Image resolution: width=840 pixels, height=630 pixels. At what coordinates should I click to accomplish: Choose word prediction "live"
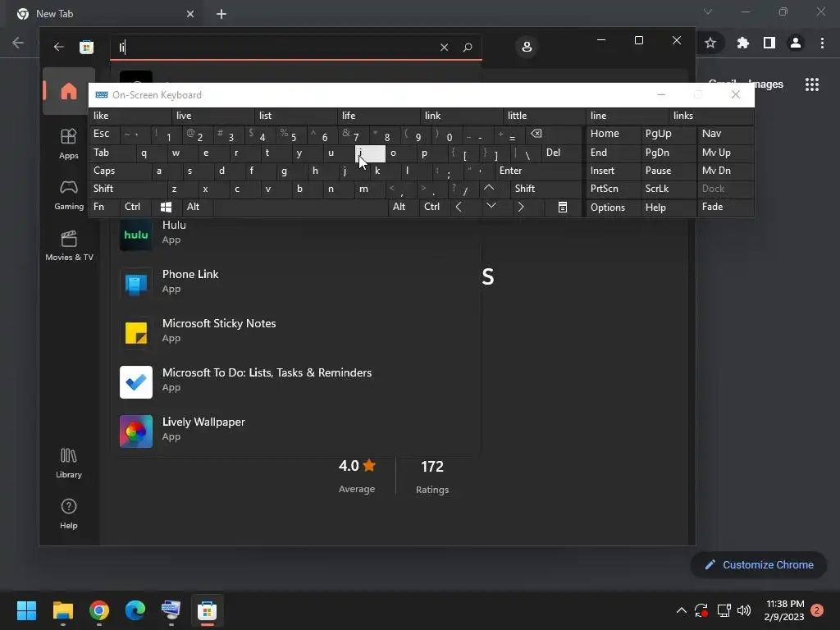tap(212, 116)
